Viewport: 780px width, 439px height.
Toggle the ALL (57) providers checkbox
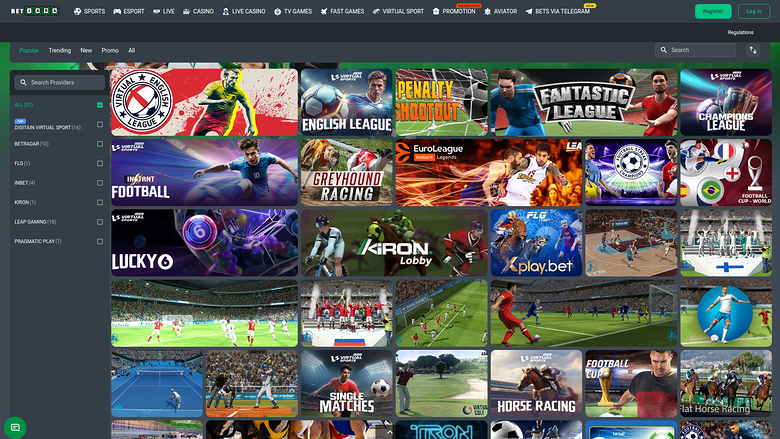coord(100,105)
